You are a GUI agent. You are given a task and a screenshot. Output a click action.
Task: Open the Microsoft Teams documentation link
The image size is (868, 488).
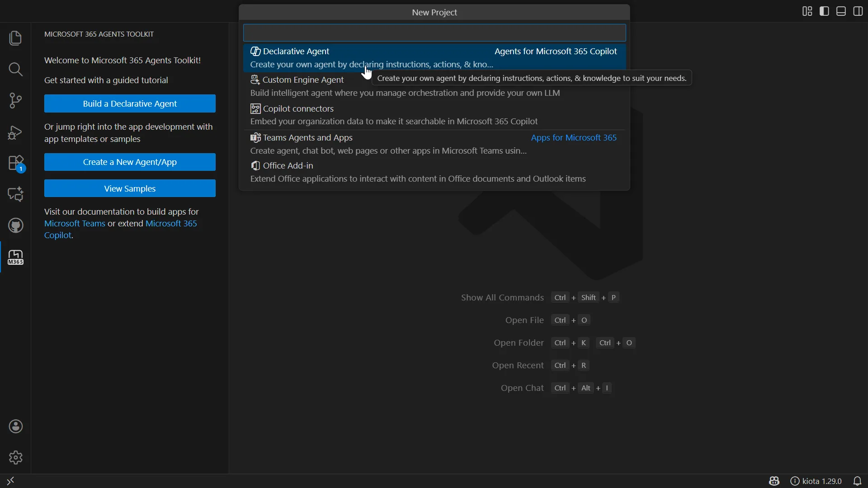pyautogui.click(x=74, y=223)
